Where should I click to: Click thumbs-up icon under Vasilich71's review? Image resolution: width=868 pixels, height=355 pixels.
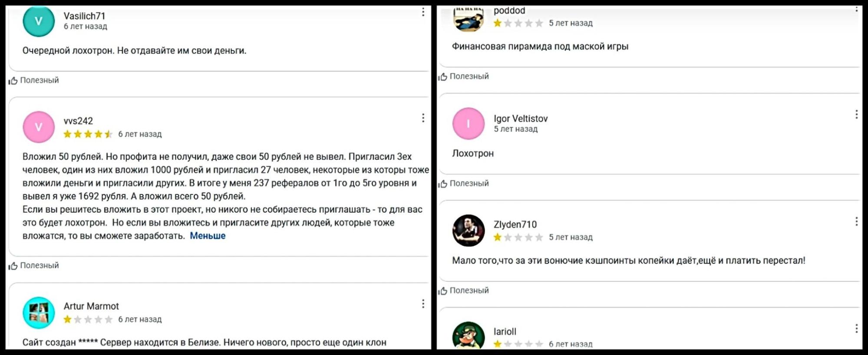pyautogui.click(x=13, y=81)
